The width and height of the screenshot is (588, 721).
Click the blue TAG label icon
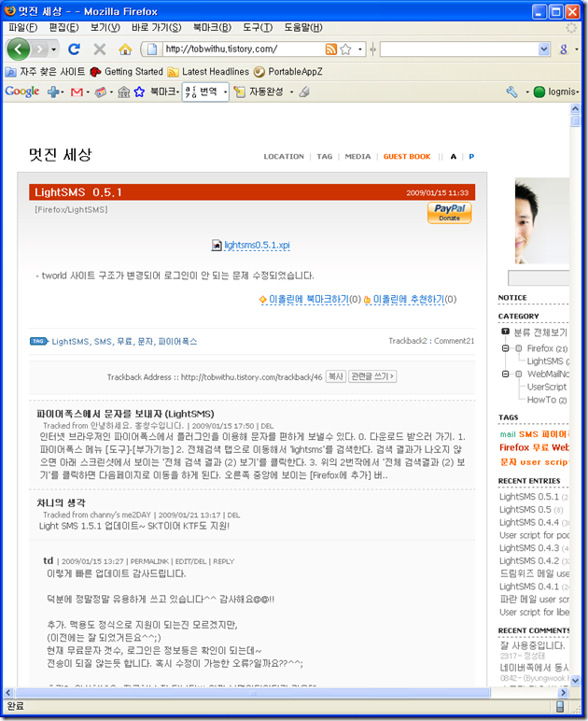point(39,341)
